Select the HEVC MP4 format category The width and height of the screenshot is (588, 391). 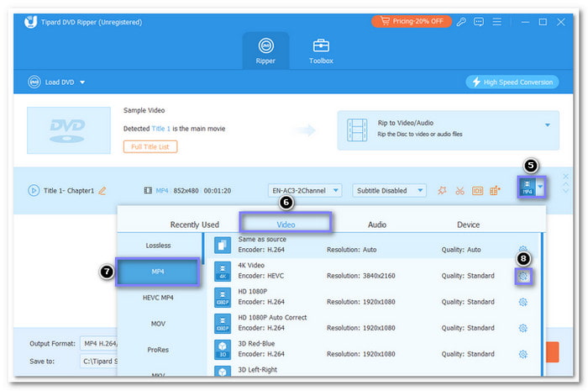158,298
